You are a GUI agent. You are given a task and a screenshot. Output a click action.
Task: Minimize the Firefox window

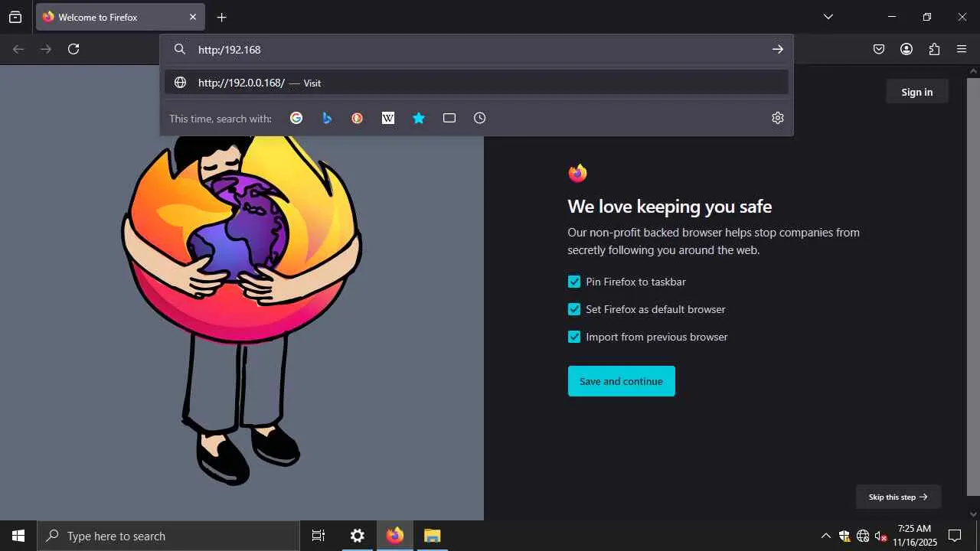[x=891, y=17]
